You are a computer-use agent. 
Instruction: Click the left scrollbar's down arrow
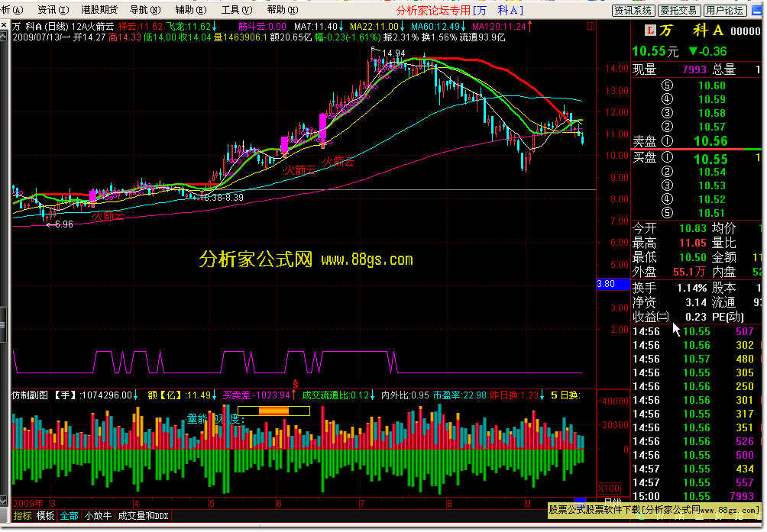pyautogui.click(x=3, y=500)
